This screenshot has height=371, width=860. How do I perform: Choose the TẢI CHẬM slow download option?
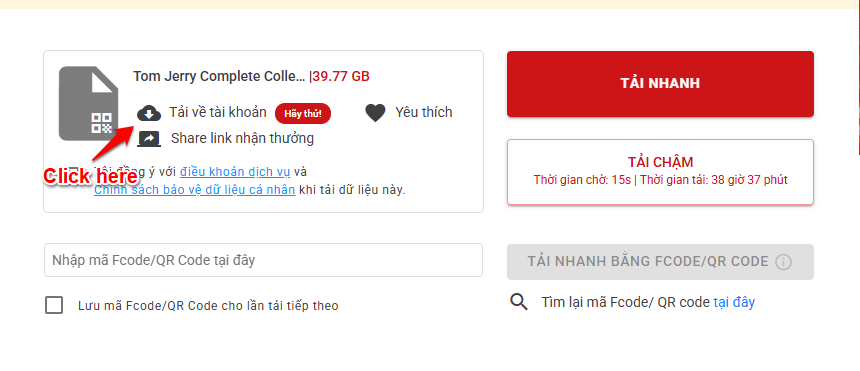(660, 172)
